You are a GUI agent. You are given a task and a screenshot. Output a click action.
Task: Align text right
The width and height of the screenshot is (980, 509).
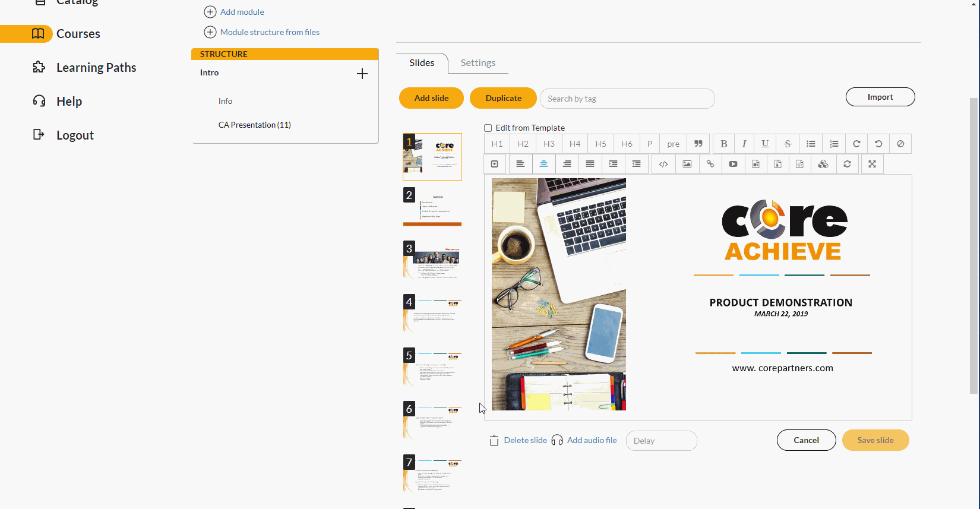point(567,164)
